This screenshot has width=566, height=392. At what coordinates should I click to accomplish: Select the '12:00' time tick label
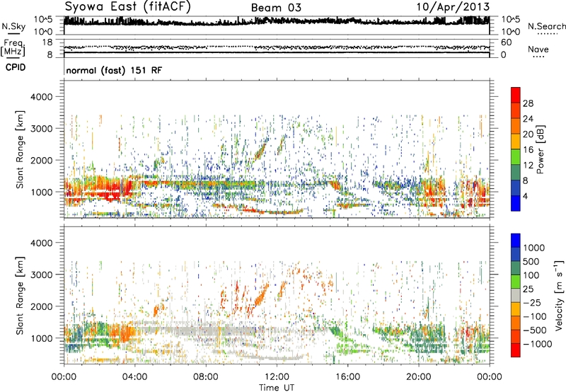click(277, 377)
